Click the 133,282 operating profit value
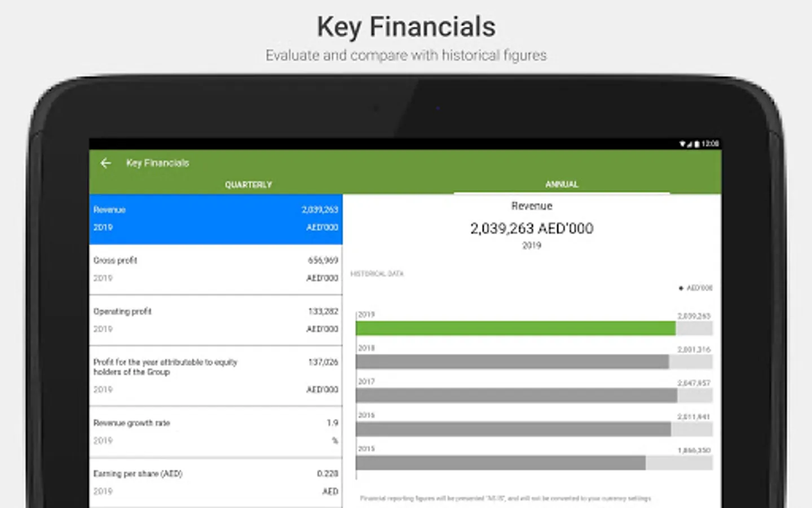Screen dimensions: 812x508 (323, 311)
